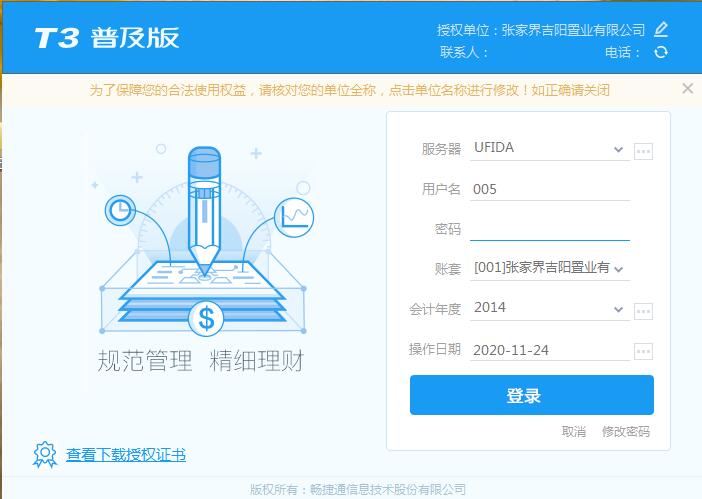Click the dollar coin icon in the illustration
The height and width of the screenshot is (499, 702).
point(206,319)
